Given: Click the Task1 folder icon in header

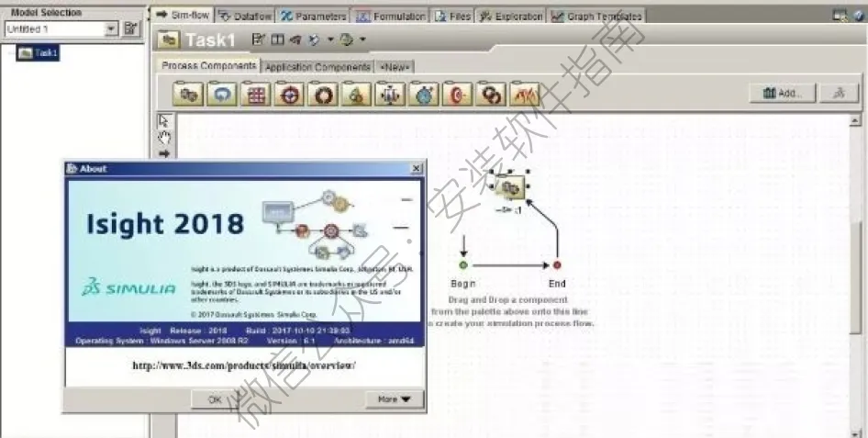Looking at the screenshot, I should (x=169, y=39).
